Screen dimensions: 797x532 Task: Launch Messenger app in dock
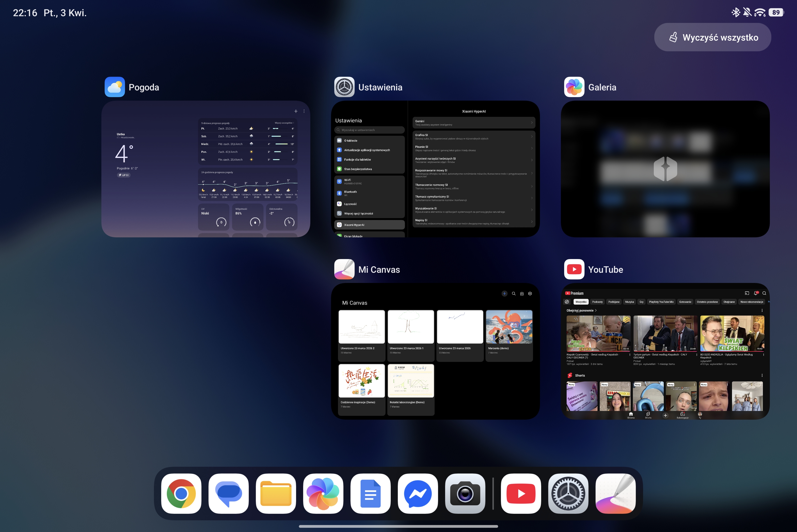418,494
